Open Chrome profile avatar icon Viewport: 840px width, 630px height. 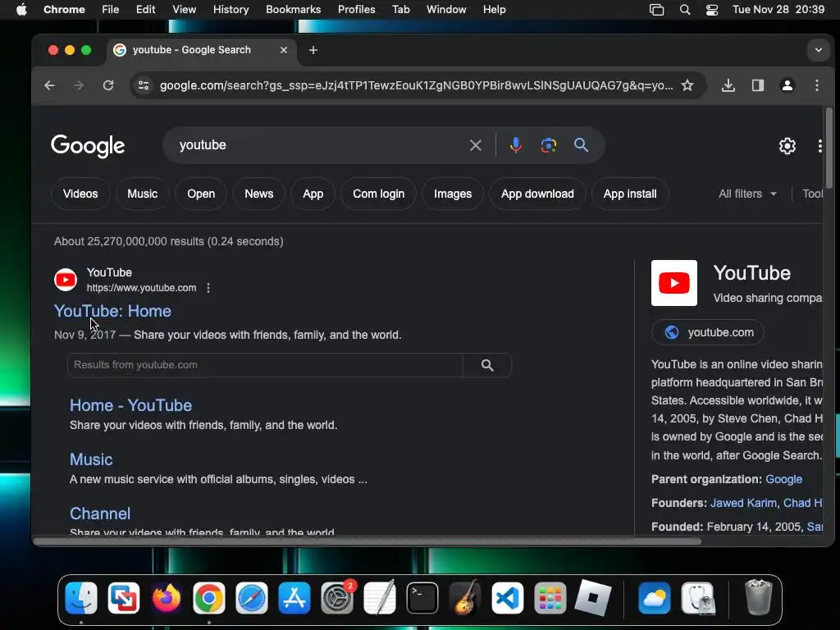(787, 85)
